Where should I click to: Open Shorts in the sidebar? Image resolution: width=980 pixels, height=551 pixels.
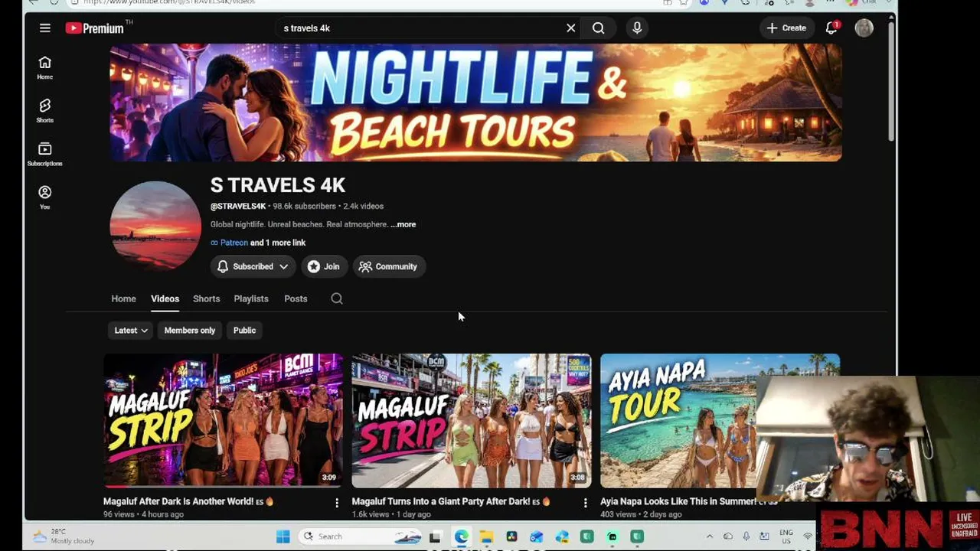click(x=45, y=111)
